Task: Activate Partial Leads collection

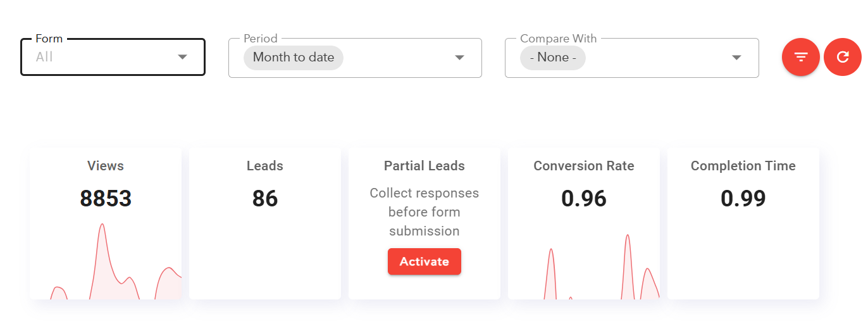Action: tap(425, 261)
